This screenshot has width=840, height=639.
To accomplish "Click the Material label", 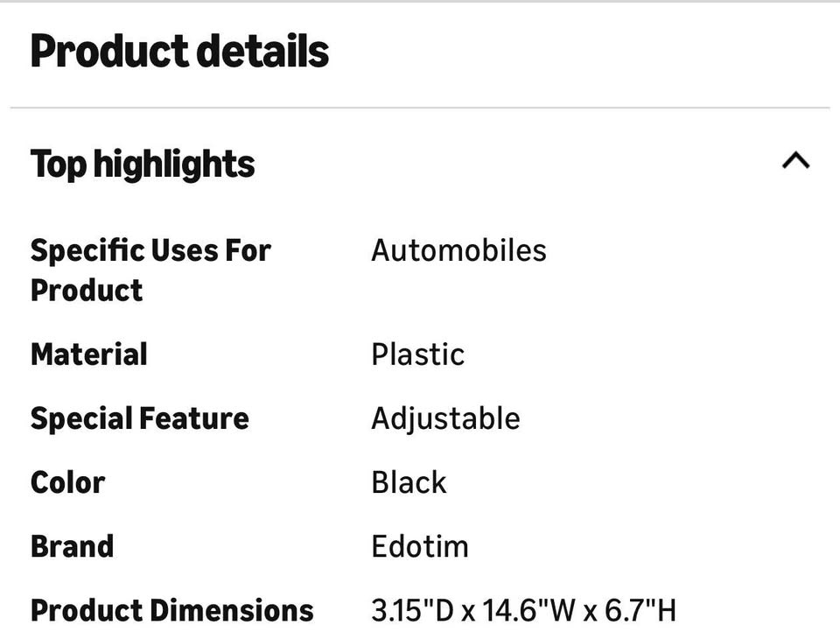I will [89, 355].
